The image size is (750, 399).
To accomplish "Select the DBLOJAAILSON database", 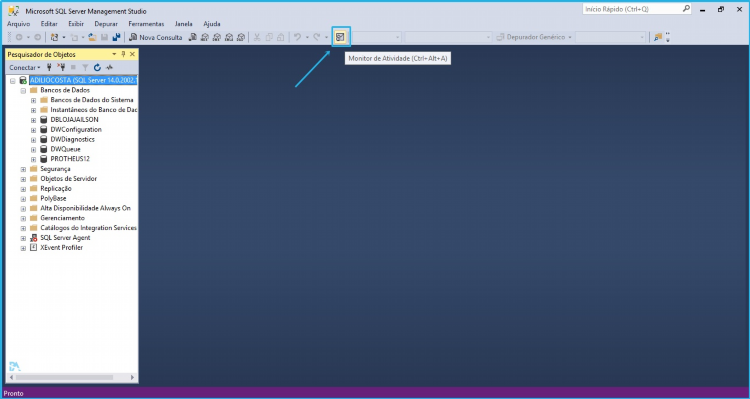I will tap(74, 120).
